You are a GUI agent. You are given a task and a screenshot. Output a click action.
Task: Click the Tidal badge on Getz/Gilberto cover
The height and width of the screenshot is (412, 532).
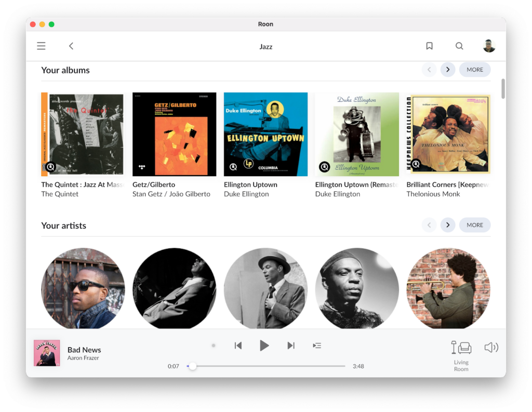pyautogui.click(x=142, y=167)
